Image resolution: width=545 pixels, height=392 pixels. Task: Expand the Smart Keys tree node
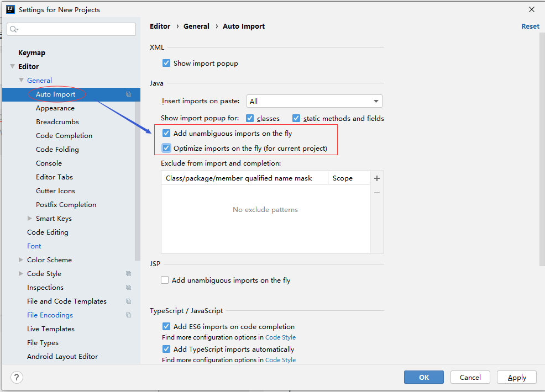click(29, 219)
